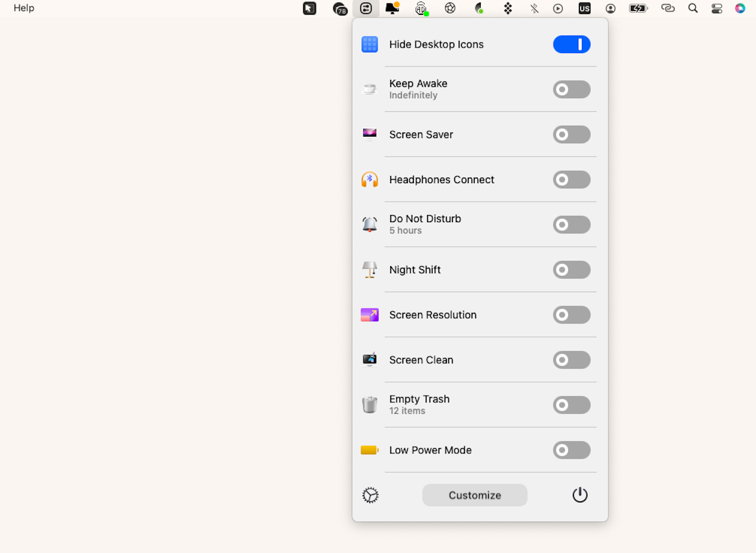Click the Do Not Disturb bell icon
The height and width of the screenshot is (553, 756).
coord(369,224)
